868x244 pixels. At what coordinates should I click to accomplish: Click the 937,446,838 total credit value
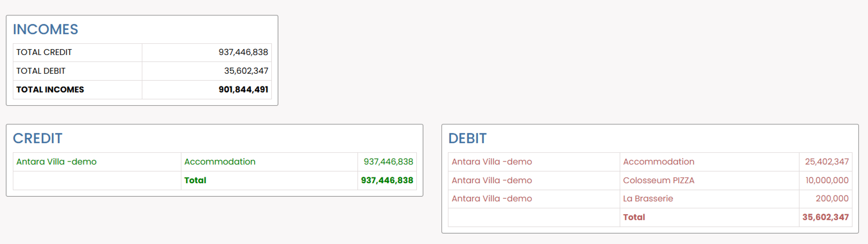pos(243,52)
